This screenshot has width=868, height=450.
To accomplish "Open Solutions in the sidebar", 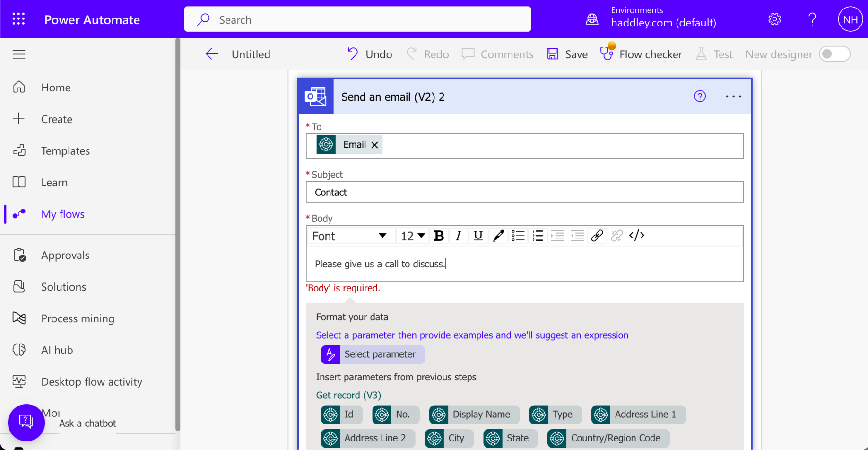I will pos(64,287).
